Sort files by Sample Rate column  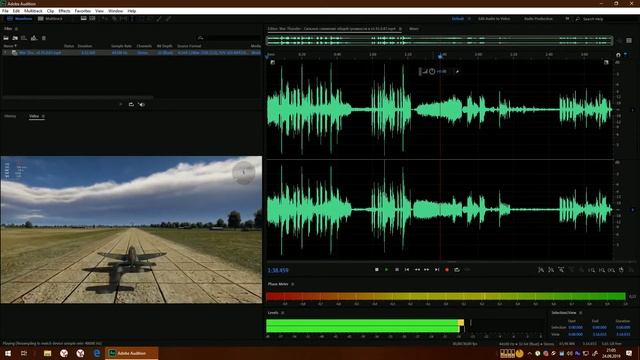(121, 46)
